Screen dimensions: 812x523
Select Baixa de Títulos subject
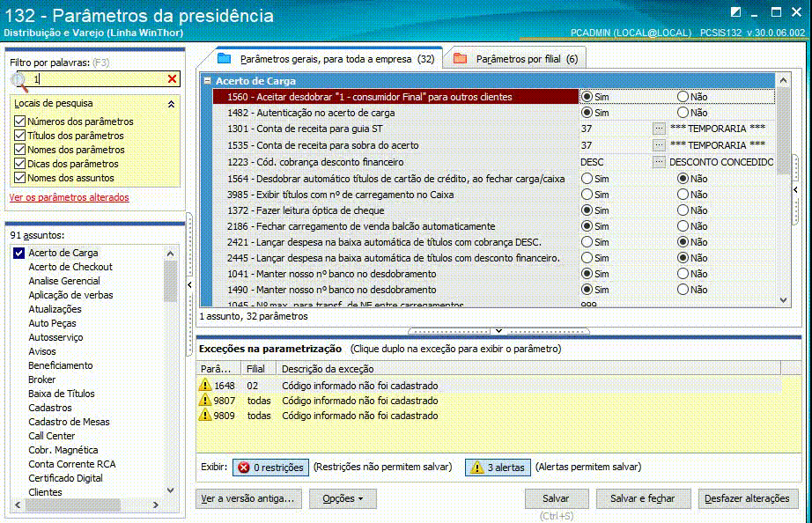coord(62,394)
